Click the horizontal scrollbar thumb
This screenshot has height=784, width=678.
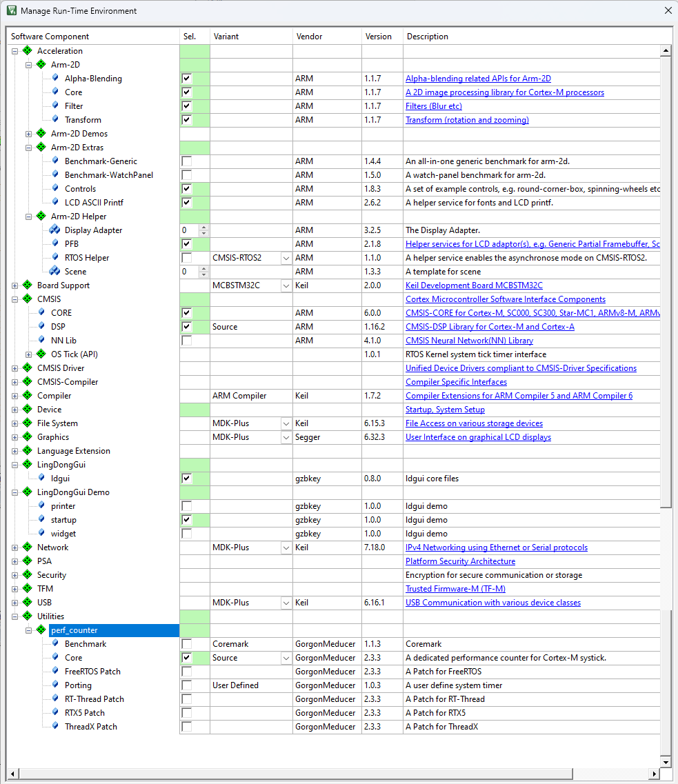296,774
